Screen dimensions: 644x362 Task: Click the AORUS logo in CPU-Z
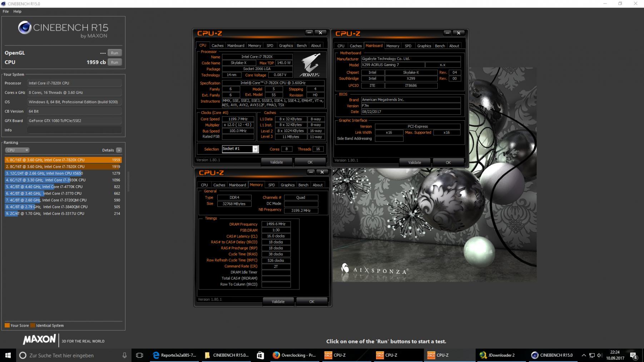click(x=310, y=65)
